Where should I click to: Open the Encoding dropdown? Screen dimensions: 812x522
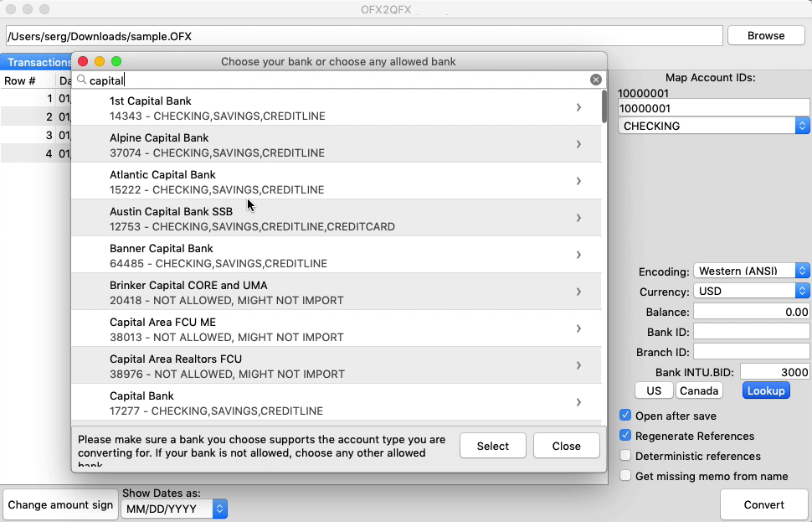[x=752, y=271]
